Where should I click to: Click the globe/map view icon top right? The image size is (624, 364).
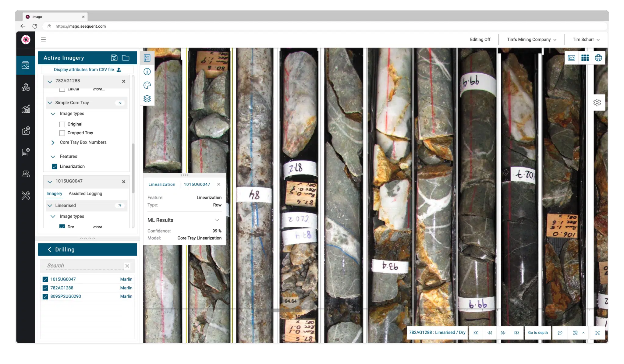click(598, 58)
